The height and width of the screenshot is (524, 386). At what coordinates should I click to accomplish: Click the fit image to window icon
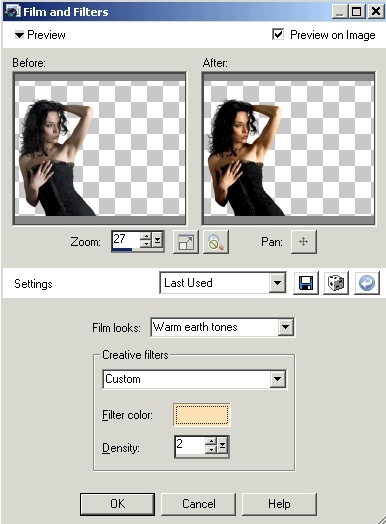[186, 242]
